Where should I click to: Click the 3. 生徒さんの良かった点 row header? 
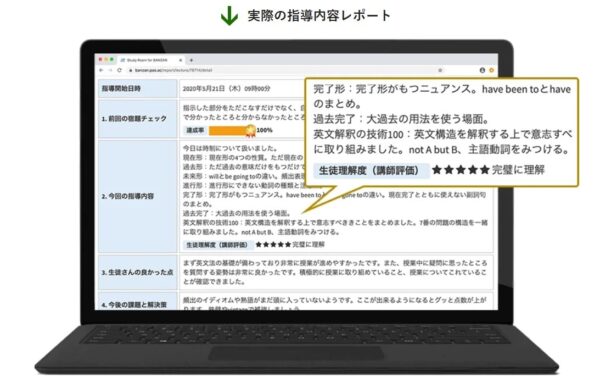[138, 272]
